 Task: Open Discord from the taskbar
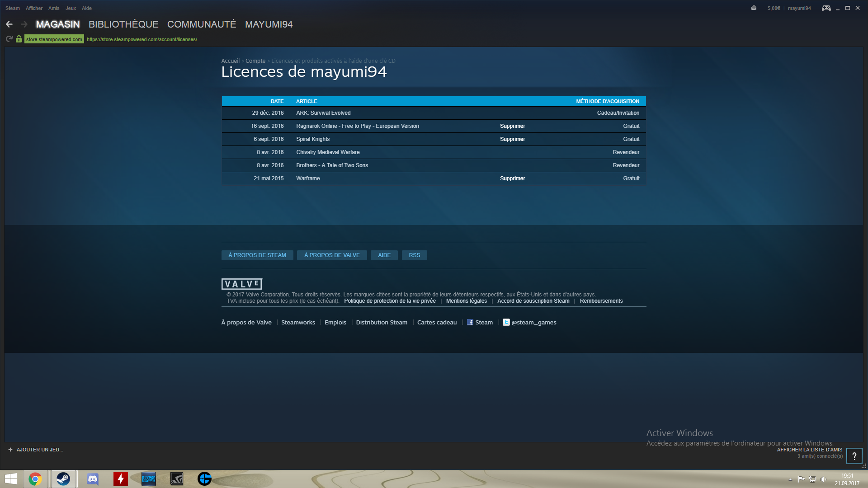(93, 479)
